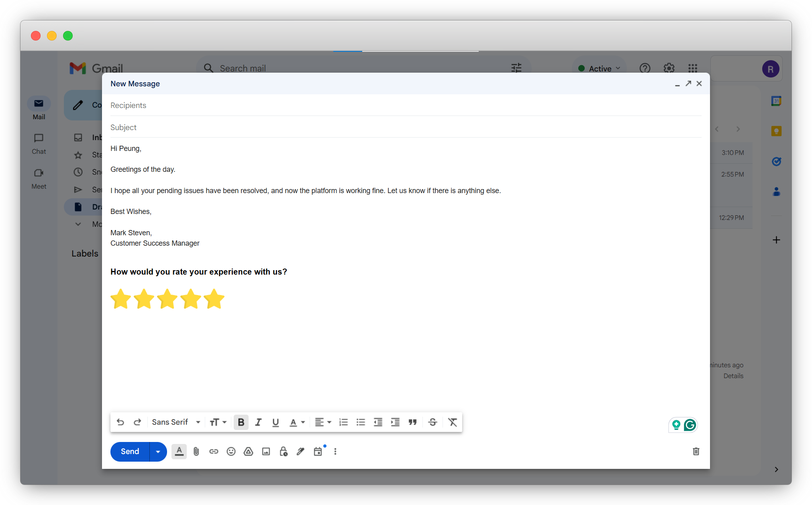Toggle bold formatting off
The height and width of the screenshot is (505, 812).
click(241, 422)
